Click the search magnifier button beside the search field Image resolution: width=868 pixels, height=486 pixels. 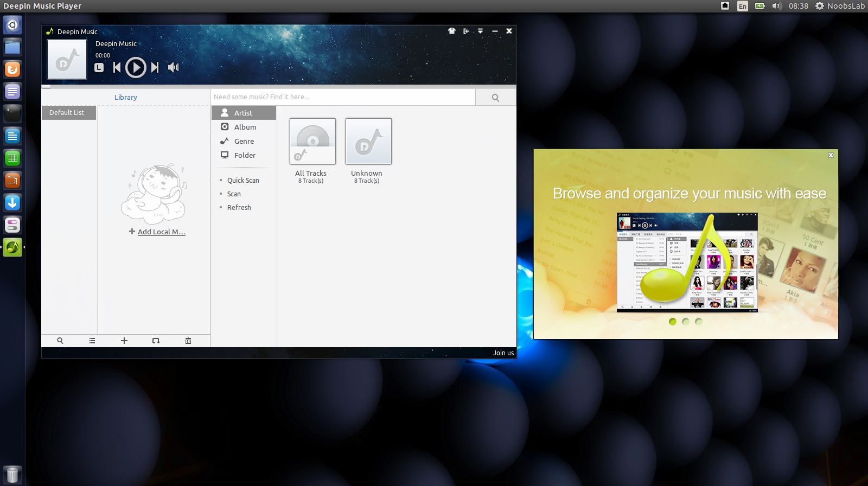point(495,98)
